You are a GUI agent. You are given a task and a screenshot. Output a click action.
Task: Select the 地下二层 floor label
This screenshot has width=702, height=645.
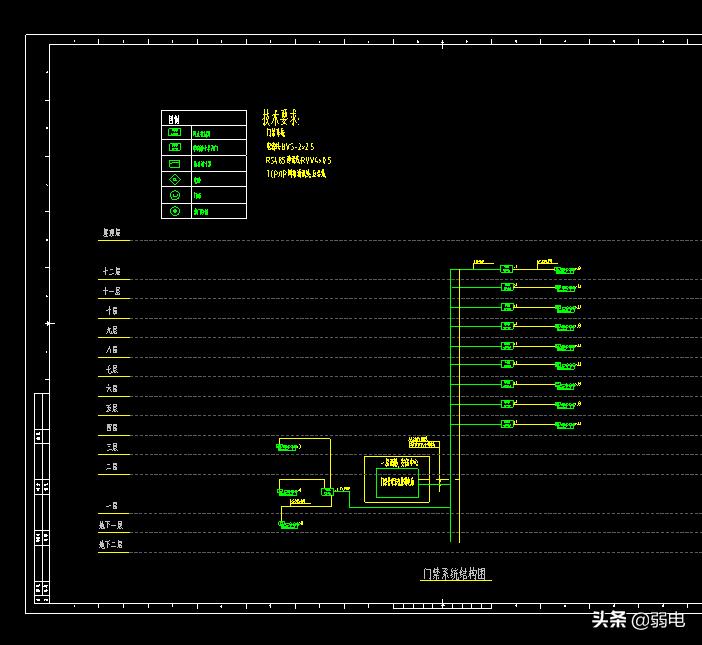click(x=112, y=545)
